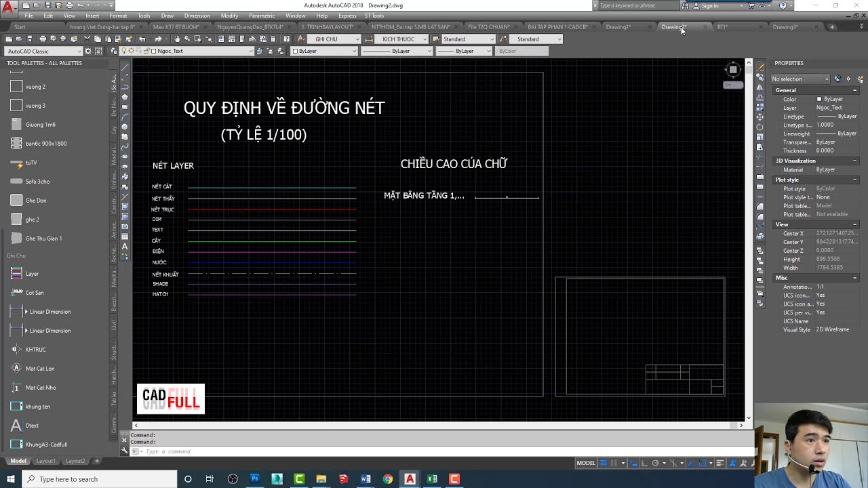
Task: Open the No selection dropdown in Properties
Action: (x=800, y=79)
